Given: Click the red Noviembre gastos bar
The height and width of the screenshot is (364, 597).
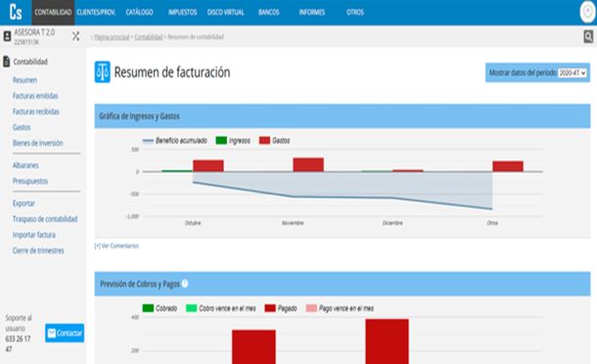Looking at the screenshot, I should [x=308, y=164].
